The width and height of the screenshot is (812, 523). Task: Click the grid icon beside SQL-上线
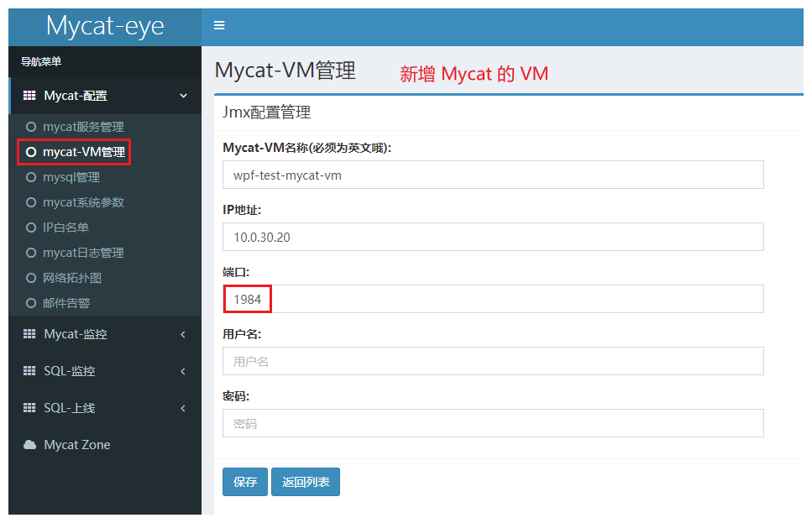coord(29,407)
